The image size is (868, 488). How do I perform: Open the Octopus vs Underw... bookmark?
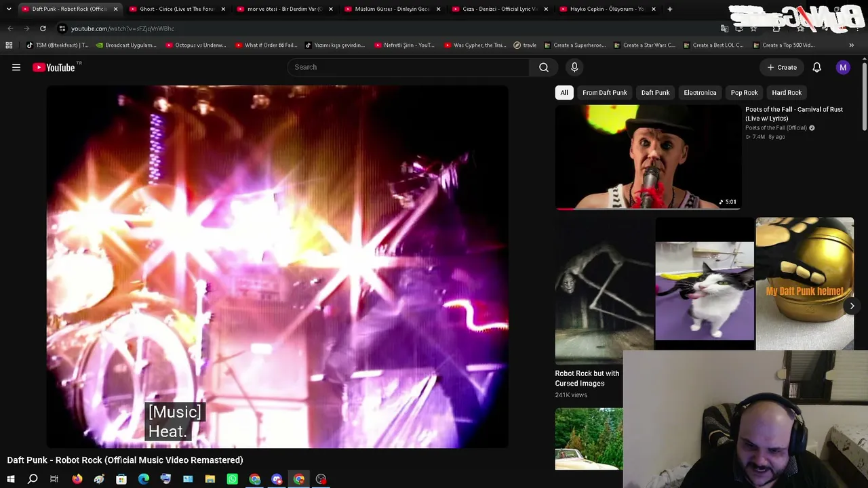coord(196,45)
